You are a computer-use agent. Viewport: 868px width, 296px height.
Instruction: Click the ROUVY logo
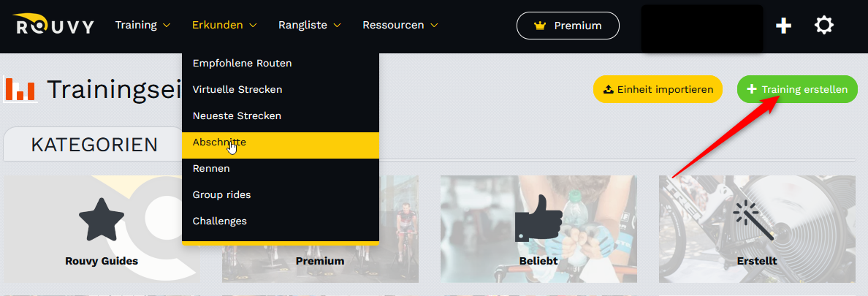pyautogui.click(x=53, y=26)
